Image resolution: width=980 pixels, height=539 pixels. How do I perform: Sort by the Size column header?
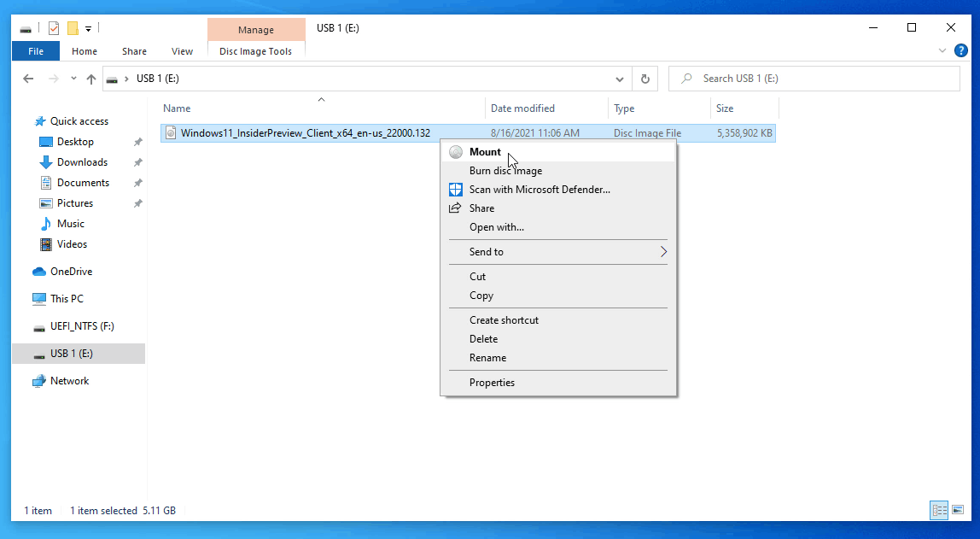click(744, 108)
